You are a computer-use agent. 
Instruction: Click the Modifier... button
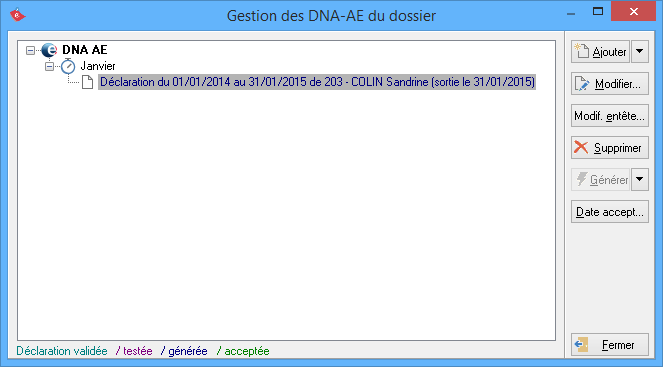pos(610,84)
